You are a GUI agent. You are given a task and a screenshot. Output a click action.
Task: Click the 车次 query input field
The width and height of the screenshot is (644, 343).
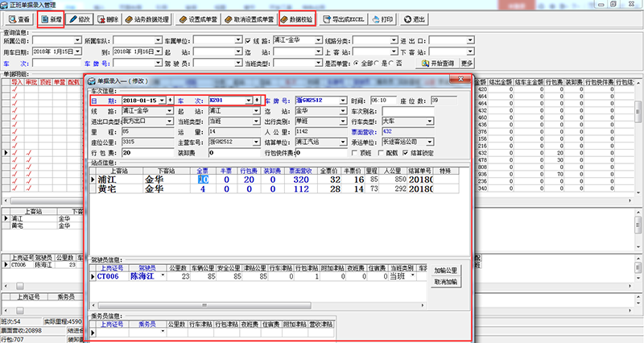click(x=56, y=64)
